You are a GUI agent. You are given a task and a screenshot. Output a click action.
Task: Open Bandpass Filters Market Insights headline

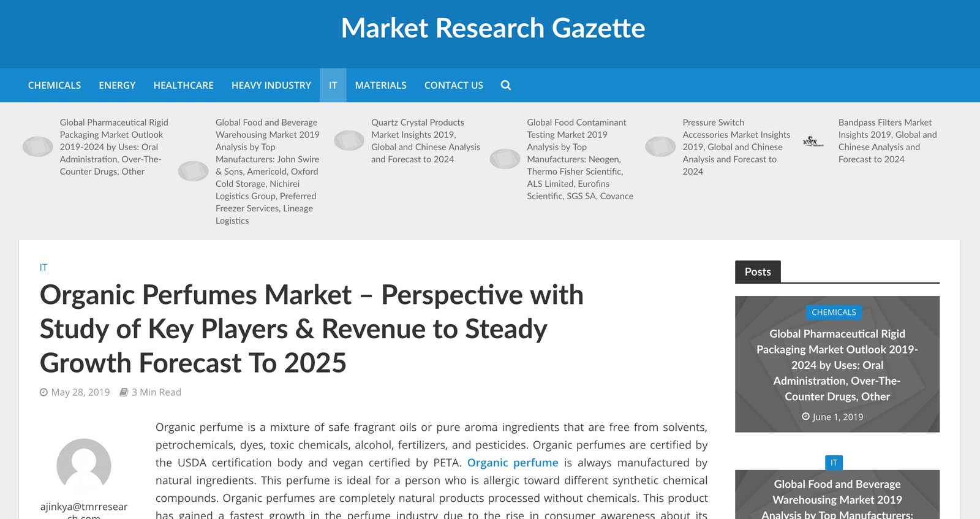pos(888,141)
